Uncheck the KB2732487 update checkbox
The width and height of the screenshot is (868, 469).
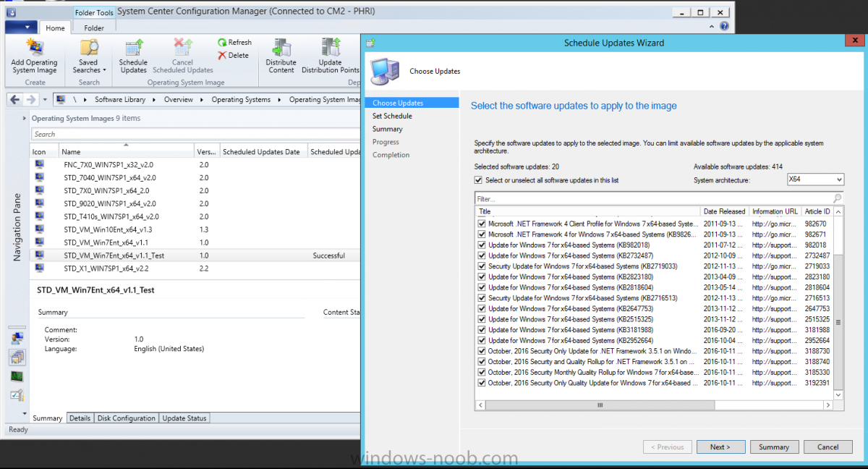tap(482, 256)
